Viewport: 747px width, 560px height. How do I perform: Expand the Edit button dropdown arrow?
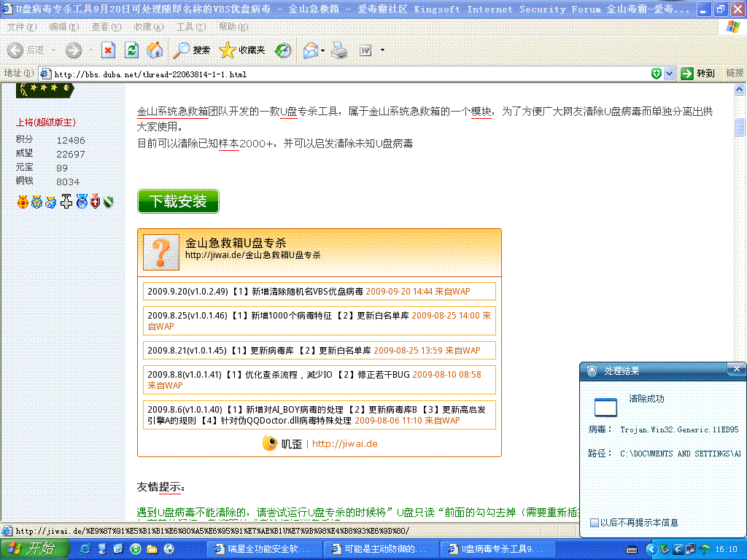click(x=382, y=50)
